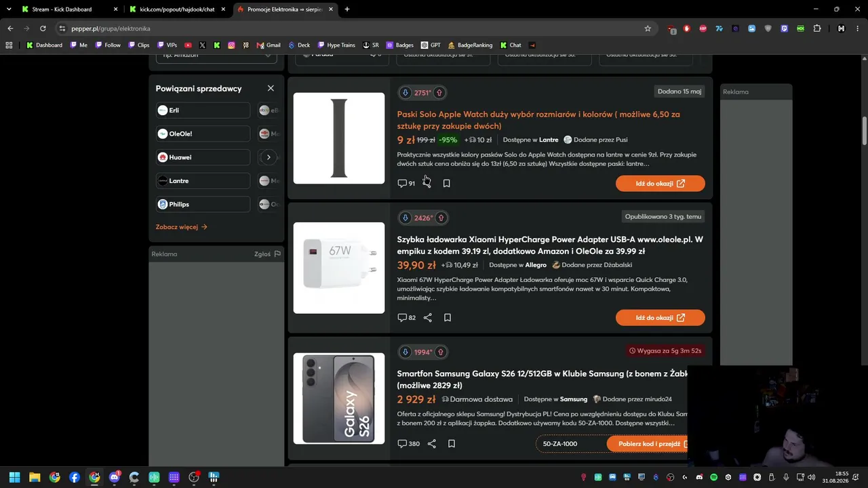The width and height of the screenshot is (868, 488).
Task: Vote up the Samsung Galaxy S26 deal
Action: pyautogui.click(x=440, y=352)
